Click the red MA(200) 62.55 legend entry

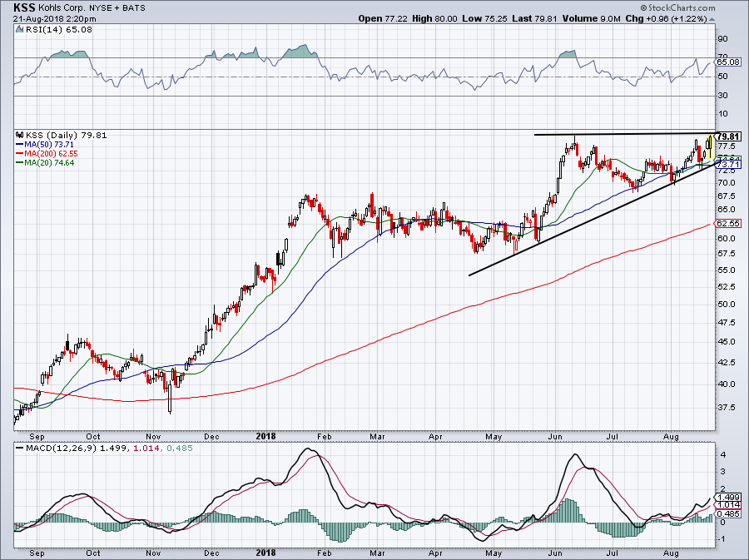point(47,154)
